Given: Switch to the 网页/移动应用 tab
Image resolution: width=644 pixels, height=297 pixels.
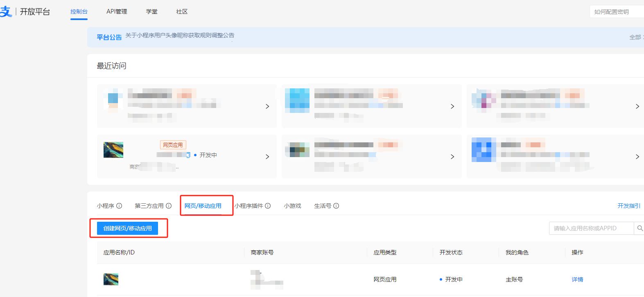Looking at the screenshot, I should tap(203, 206).
